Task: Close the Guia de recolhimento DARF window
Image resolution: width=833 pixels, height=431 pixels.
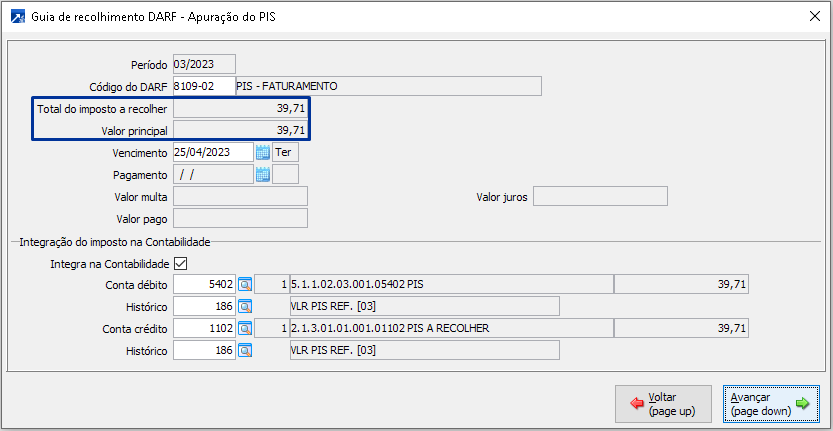Action: [x=811, y=16]
